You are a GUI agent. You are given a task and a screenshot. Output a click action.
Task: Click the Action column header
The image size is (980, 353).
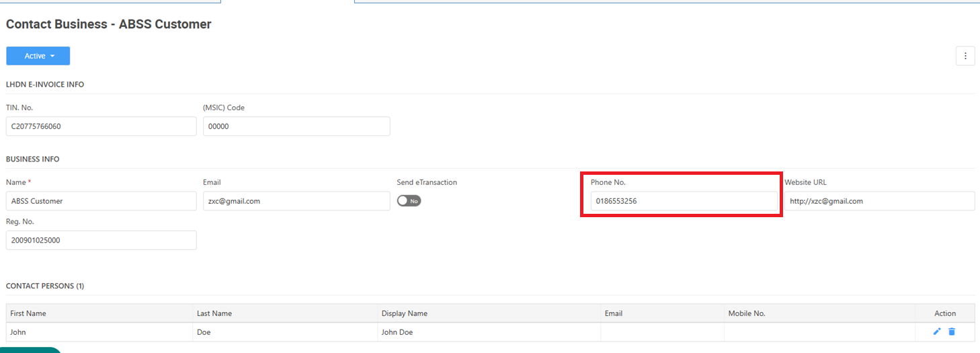pyautogui.click(x=945, y=313)
